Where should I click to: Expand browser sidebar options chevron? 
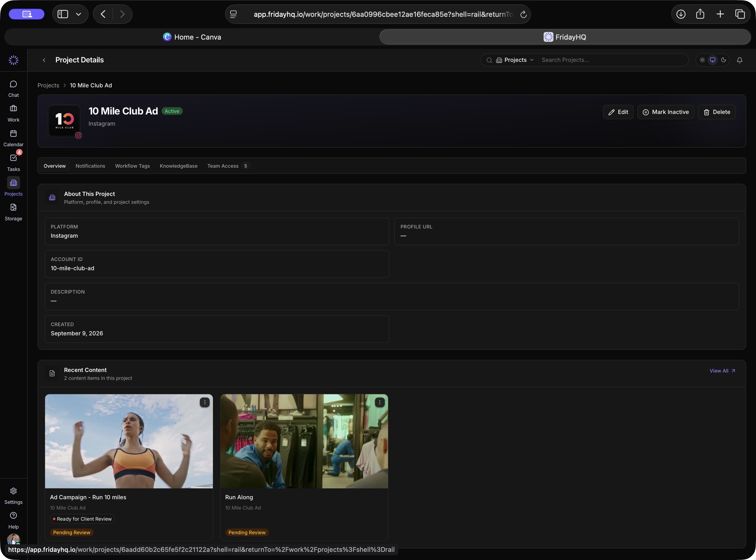78,14
